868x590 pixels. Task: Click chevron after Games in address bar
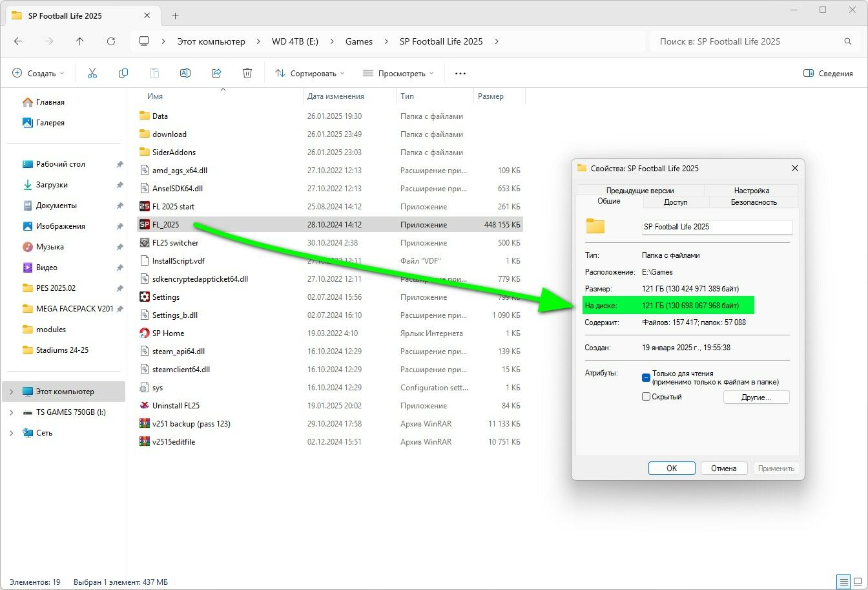click(386, 41)
